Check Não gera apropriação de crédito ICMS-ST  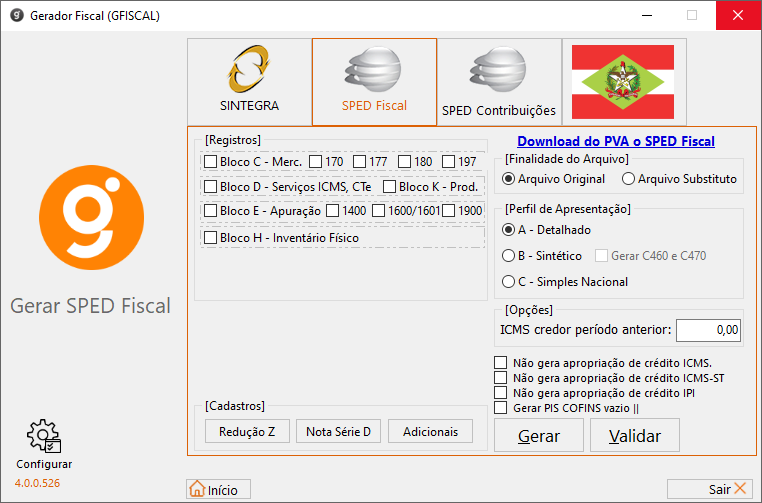(501, 378)
